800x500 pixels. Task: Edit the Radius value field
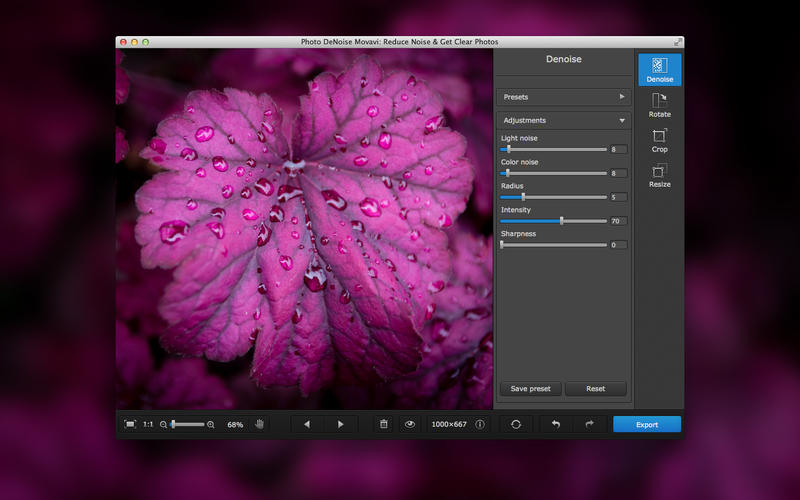[618, 197]
